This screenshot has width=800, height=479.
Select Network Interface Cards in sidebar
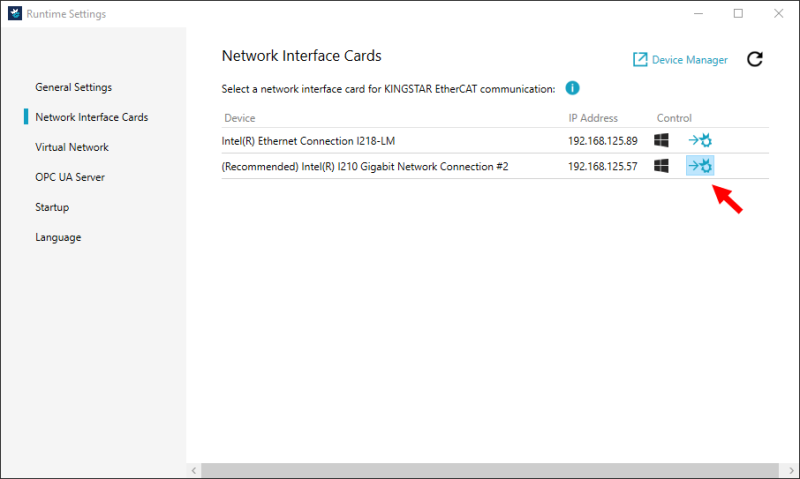coord(91,117)
